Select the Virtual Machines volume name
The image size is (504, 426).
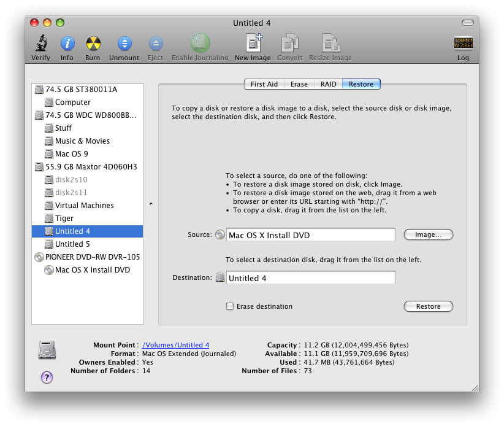[x=85, y=205]
